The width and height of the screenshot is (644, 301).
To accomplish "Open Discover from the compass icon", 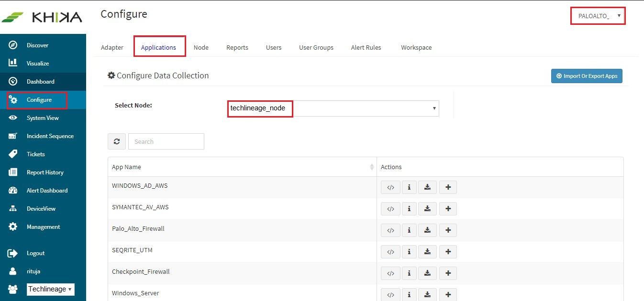I will tap(13, 45).
